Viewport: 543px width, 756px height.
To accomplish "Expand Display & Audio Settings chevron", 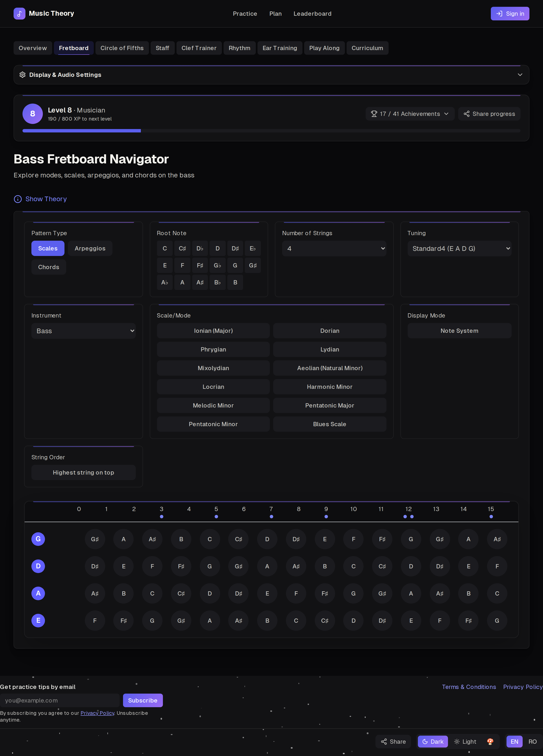I will tap(520, 75).
